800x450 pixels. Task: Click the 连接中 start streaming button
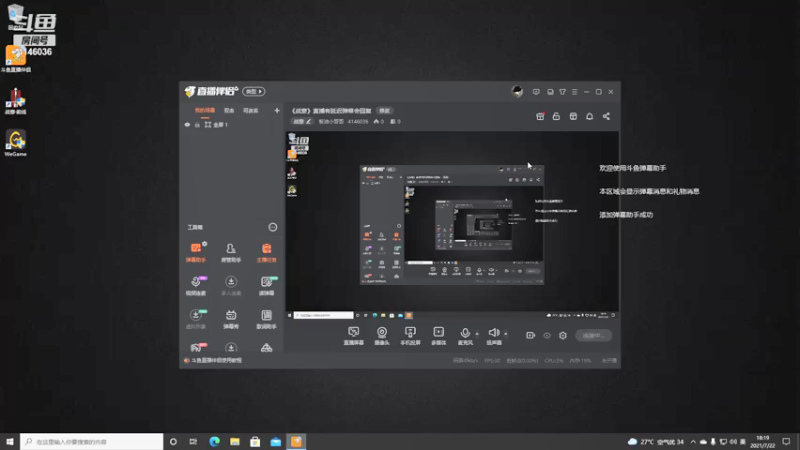click(593, 335)
